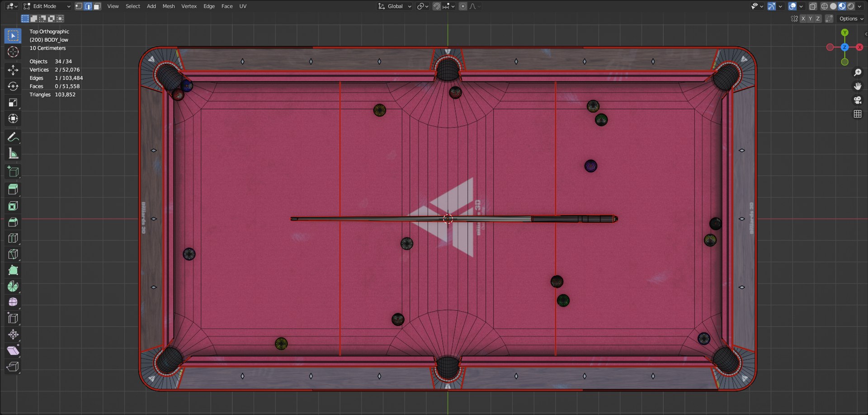Select the Rotate tool
Viewport: 868px width, 415px height.
point(13,86)
